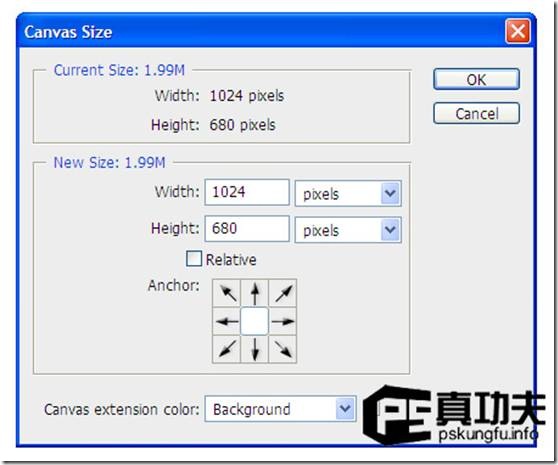Open Canvas extension color Background dropdown
Screen dimensions: 558x465
tap(280, 409)
